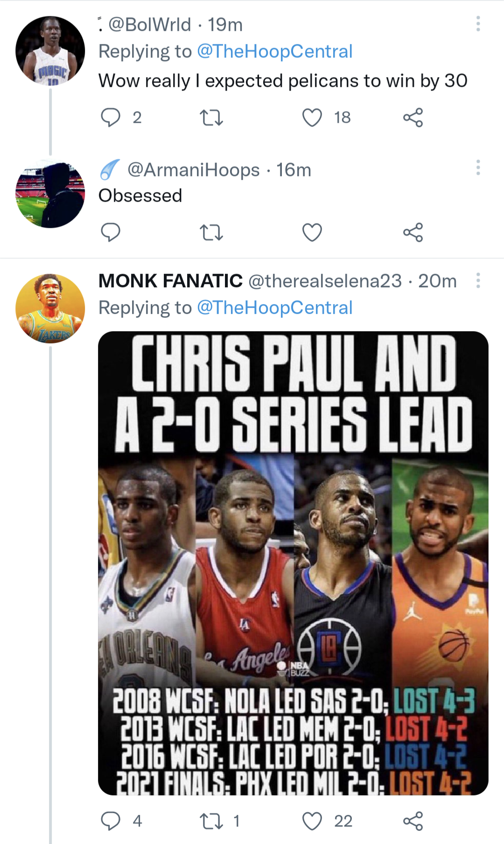
Task: Open @TheHoopCentral link in BolWrld reply
Action: point(274,51)
